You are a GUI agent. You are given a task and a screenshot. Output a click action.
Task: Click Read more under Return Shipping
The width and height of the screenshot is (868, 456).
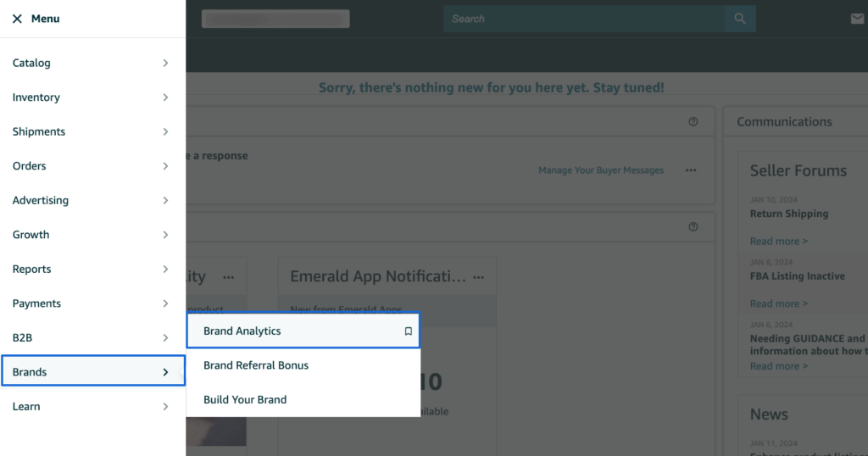point(778,242)
